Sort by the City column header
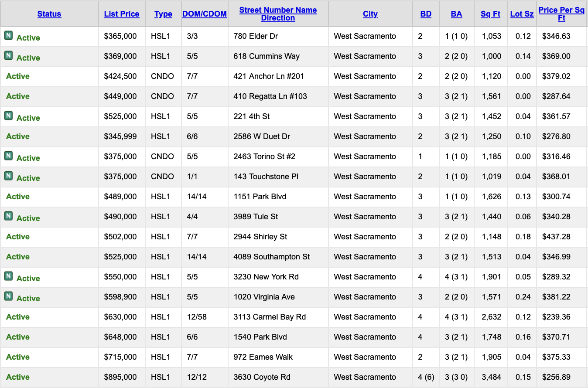 coord(370,14)
